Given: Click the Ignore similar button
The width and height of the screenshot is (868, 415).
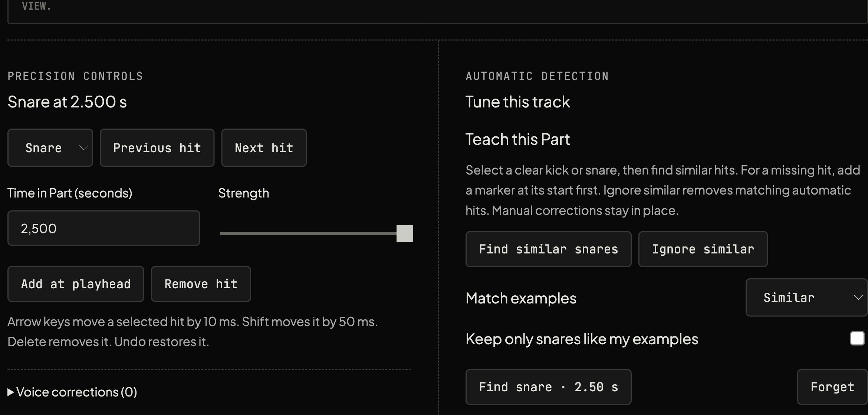Looking at the screenshot, I should click(703, 249).
